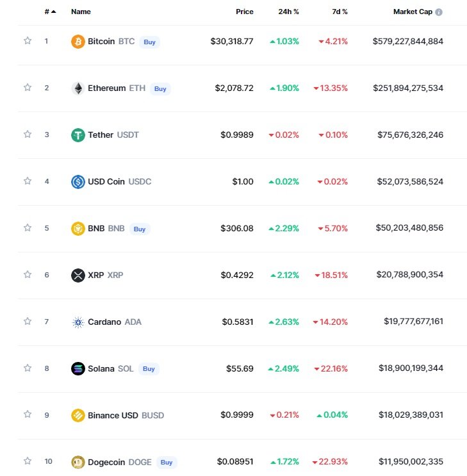
Task: Click the XRP black logo icon
Action: (x=78, y=275)
